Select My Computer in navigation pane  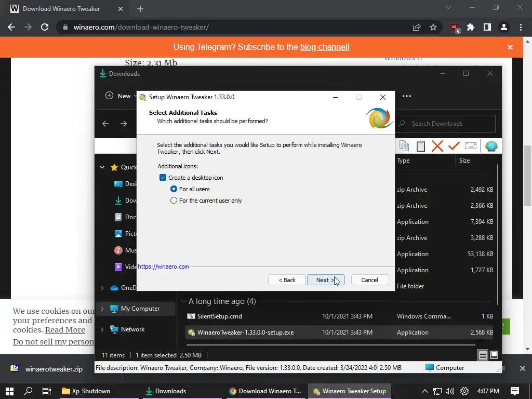point(140,309)
